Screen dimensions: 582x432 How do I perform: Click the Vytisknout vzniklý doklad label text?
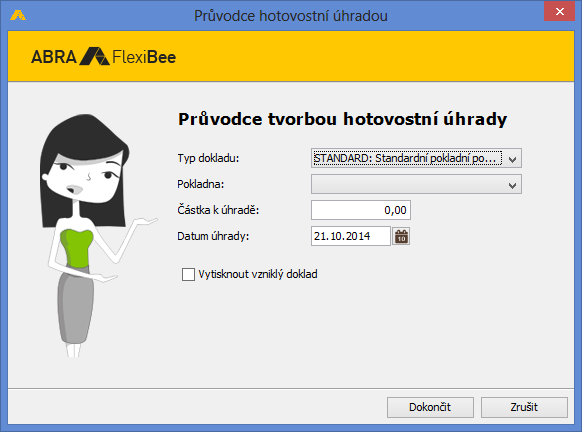[258, 274]
